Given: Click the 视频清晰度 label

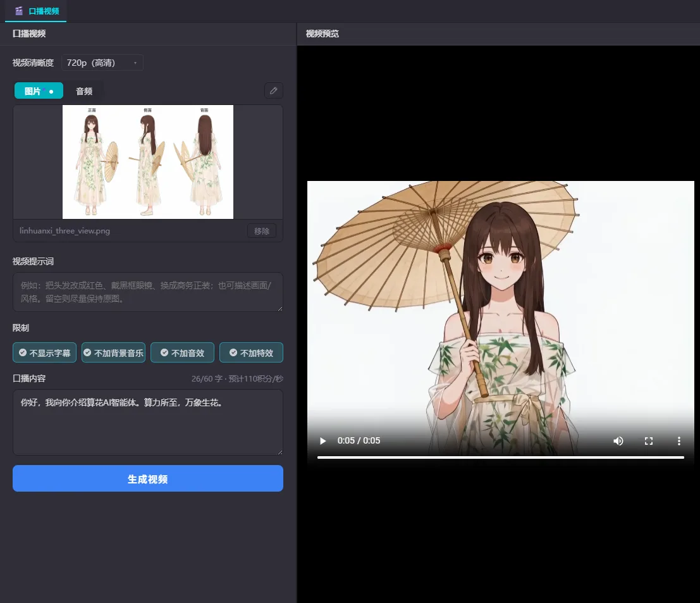Looking at the screenshot, I should 33,63.
